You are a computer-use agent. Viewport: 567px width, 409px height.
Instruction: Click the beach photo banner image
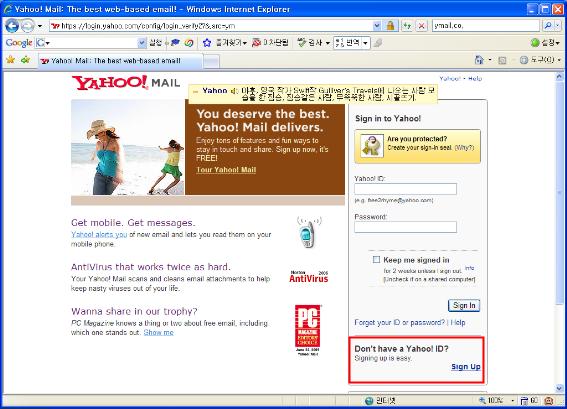128,148
